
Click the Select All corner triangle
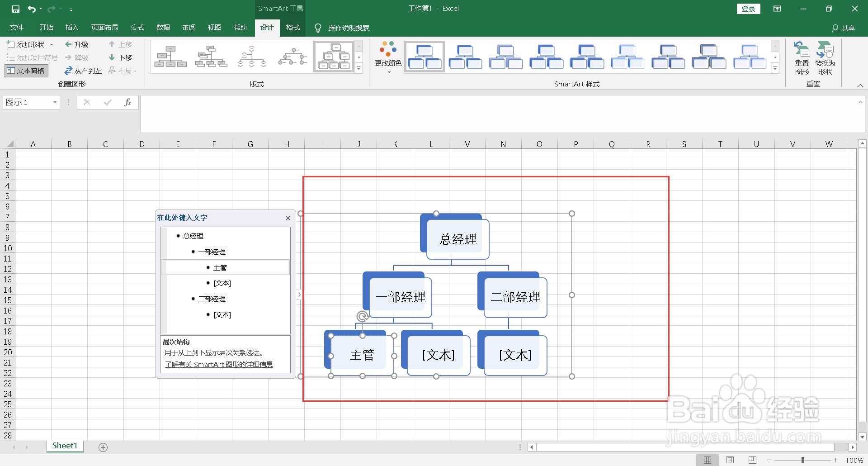tap(9, 144)
